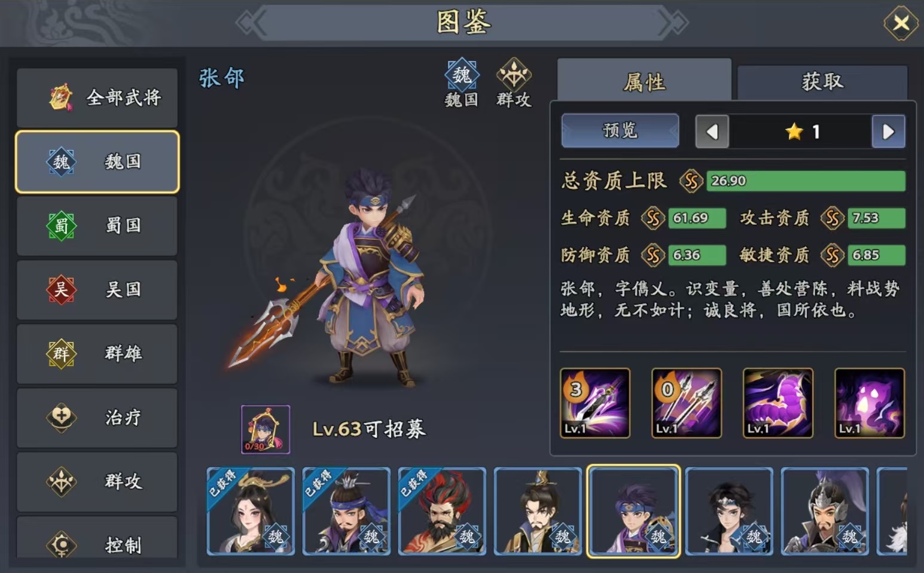The image size is (924, 573).
Task: Open the hero shard icon showing 0/30
Action: (266, 429)
